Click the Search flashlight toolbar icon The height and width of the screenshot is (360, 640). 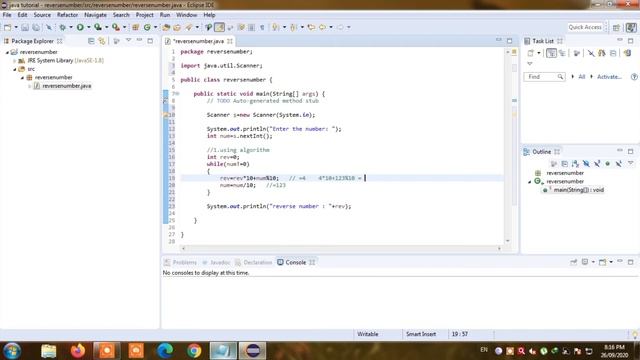coord(189,27)
